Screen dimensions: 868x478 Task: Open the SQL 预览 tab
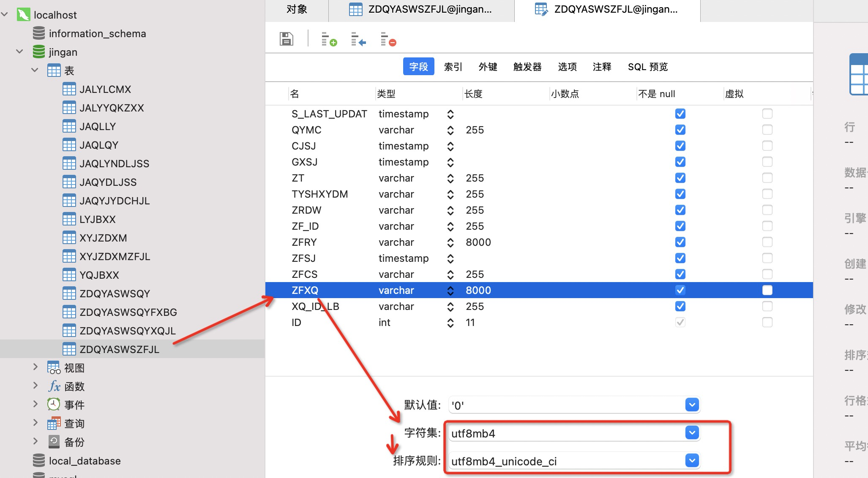click(647, 67)
